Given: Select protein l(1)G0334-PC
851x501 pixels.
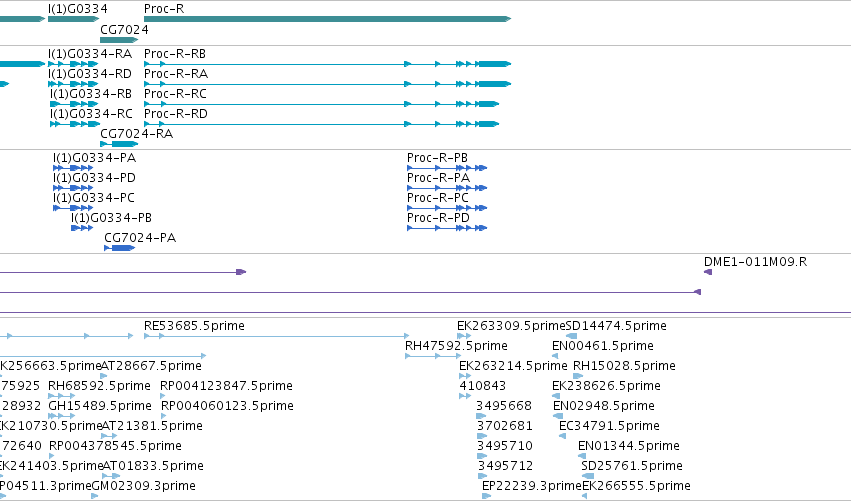Looking at the screenshot, I should [x=73, y=208].
